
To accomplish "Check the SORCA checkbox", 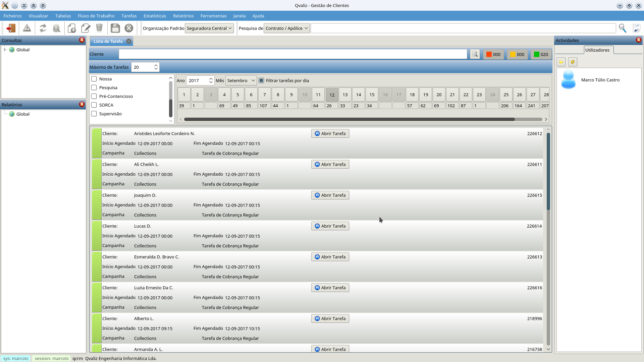I will tap(94, 105).
